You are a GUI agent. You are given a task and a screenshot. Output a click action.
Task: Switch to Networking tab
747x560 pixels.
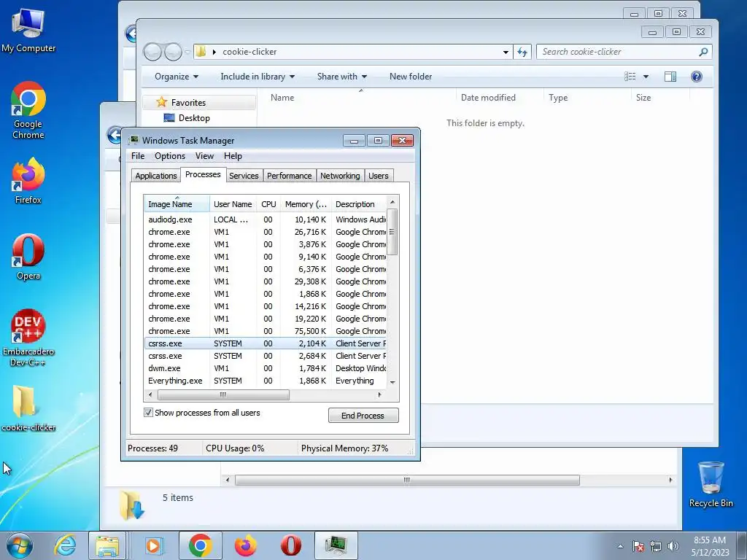pos(340,176)
